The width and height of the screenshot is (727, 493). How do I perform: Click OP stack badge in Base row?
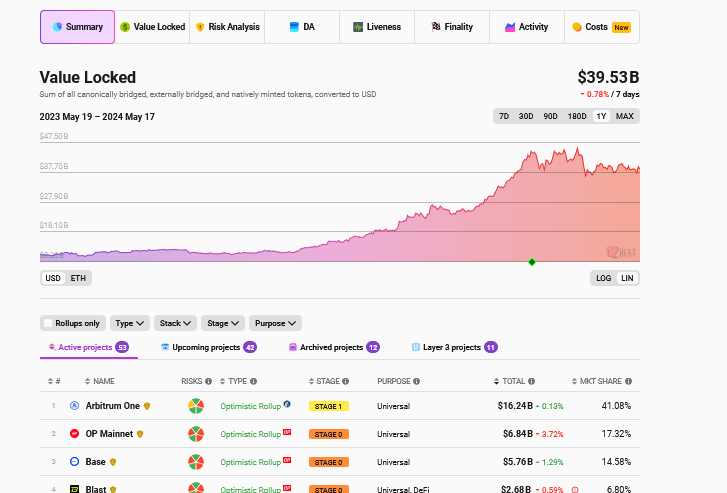point(287,460)
